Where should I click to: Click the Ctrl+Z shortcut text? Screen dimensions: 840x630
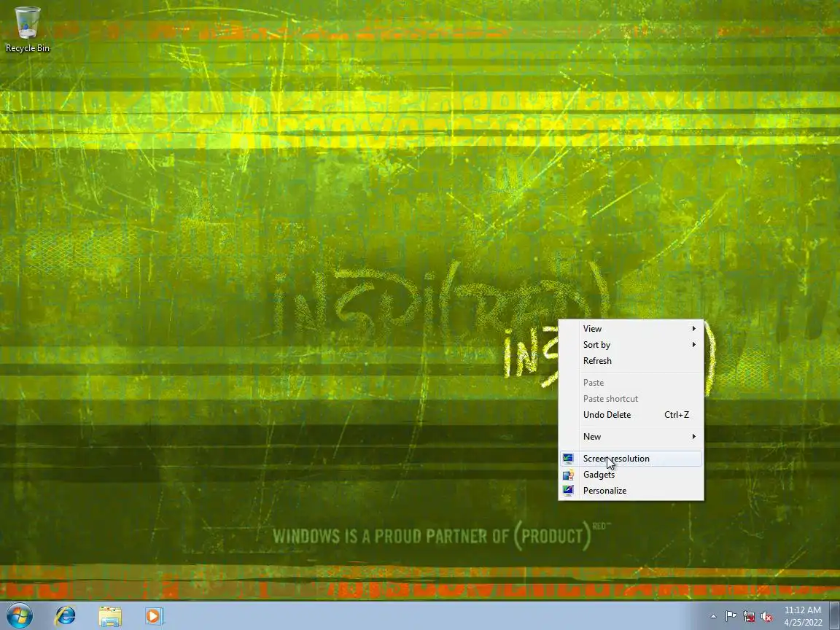[x=677, y=415]
